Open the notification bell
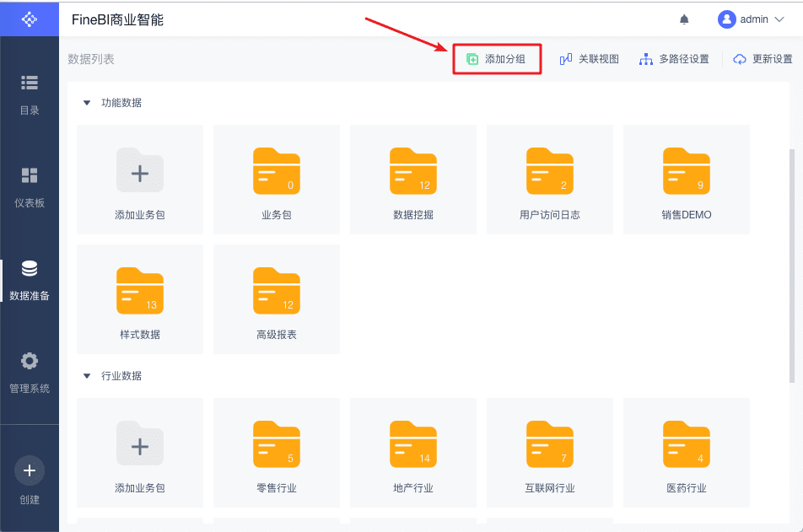The height and width of the screenshot is (532, 803). click(x=684, y=19)
